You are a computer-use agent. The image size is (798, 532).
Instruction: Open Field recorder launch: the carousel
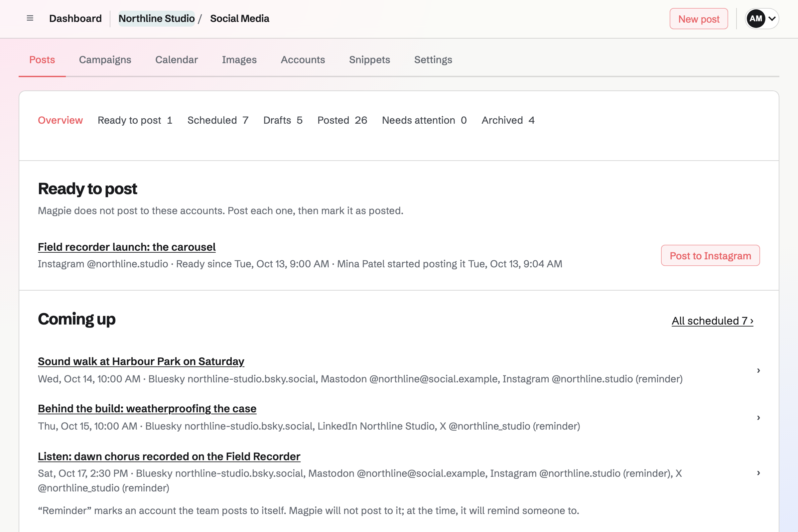click(x=127, y=247)
